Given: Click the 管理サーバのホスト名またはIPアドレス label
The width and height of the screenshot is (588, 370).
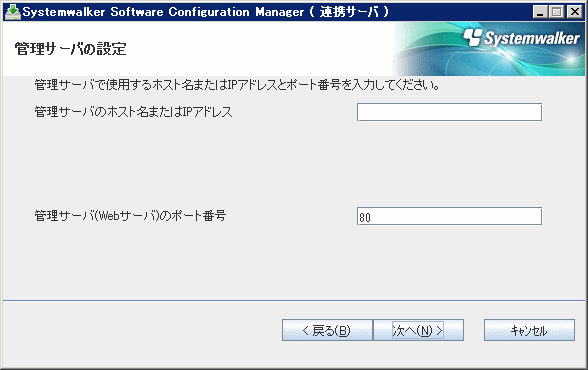Looking at the screenshot, I should coord(134,112).
